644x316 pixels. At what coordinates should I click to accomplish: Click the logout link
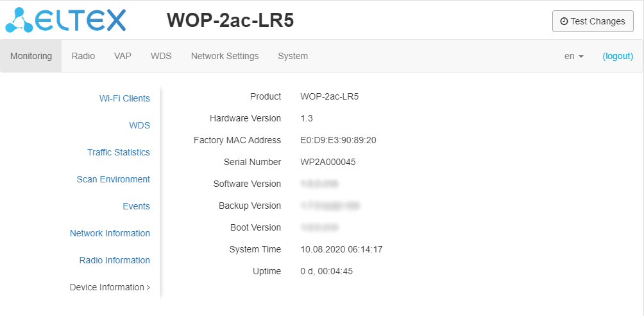[x=618, y=56]
